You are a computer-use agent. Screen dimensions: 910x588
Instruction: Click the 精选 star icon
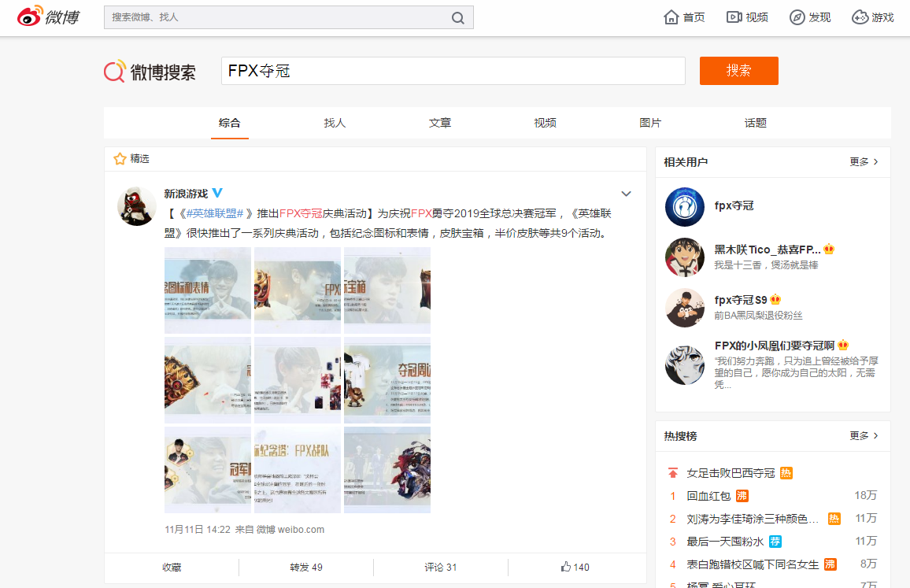[x=120, y=158]
